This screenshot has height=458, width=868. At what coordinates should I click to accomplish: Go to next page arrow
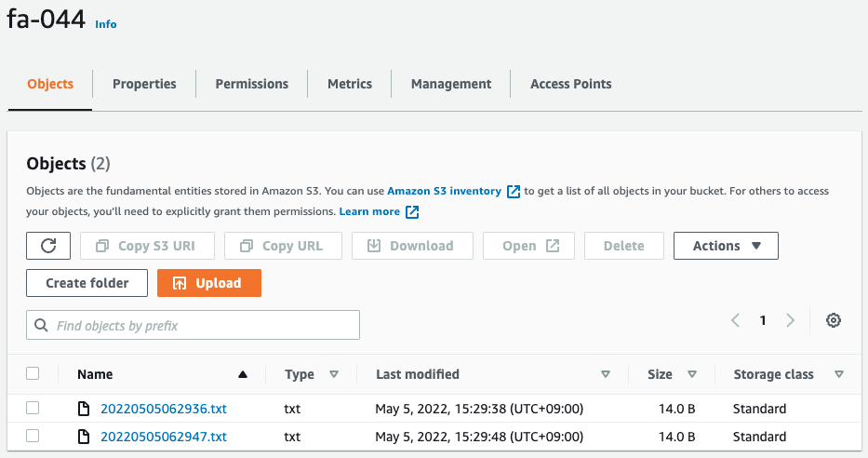pos(791,320)
